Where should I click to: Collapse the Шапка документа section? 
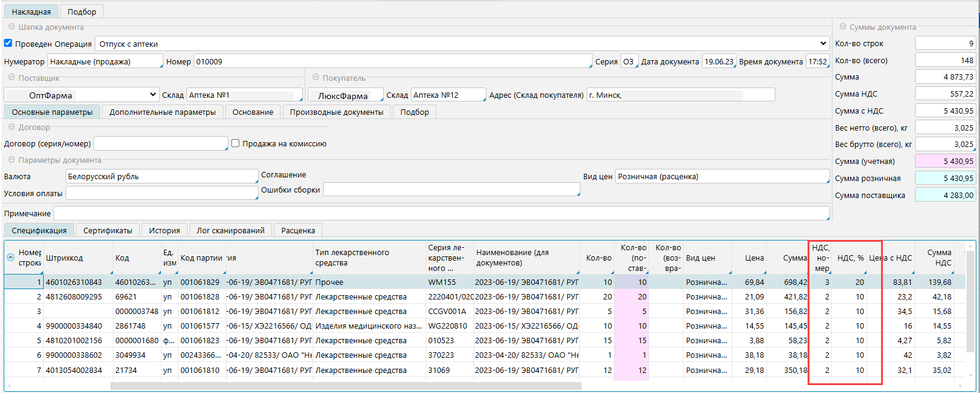pyautogui.click(x=12, y=27)
